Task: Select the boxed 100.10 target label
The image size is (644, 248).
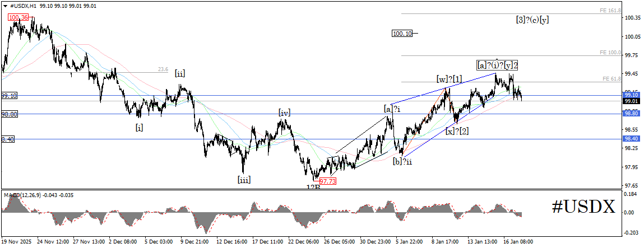Action: 402,34
